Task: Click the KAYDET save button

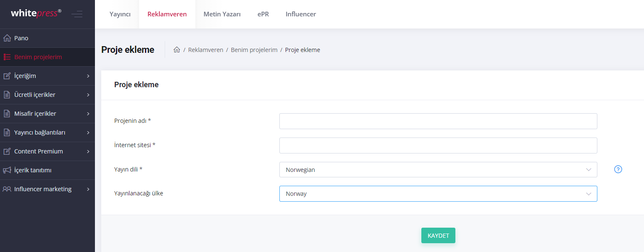Action: (438, 236)
